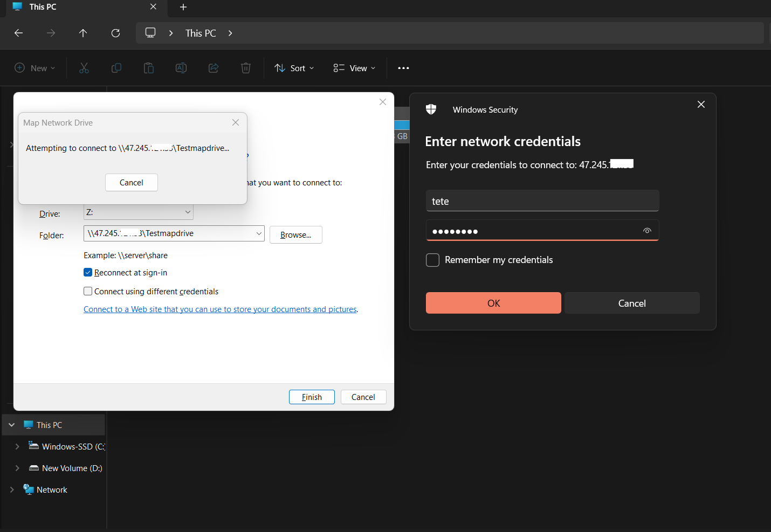
Task: Click the Rename icon in toolbar
Action: pyautogui.click(x=181, y=68)
